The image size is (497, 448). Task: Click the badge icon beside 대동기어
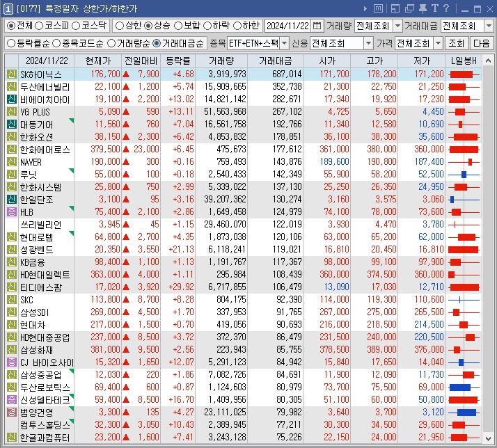[x=12, y=125]
